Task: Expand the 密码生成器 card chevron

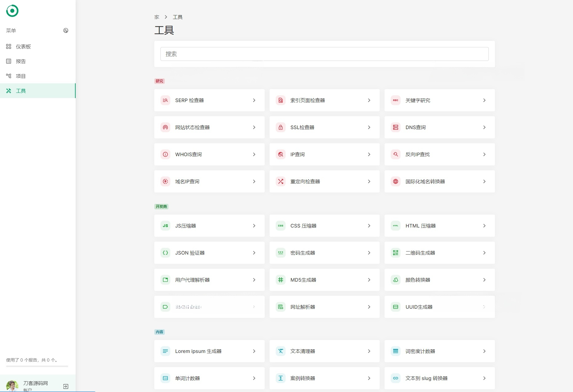Action: pyautogui.click(x=369, y=253)
